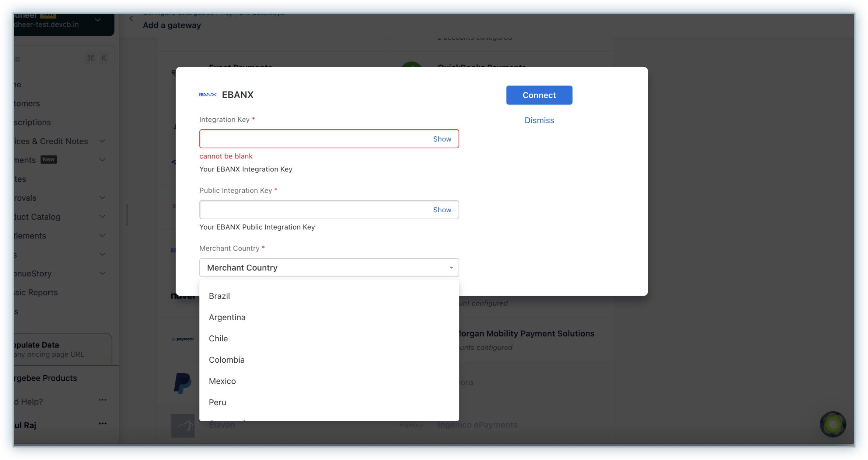
Task: Expand the RevenueStory sidebar section
Action: tap(102, 273)
